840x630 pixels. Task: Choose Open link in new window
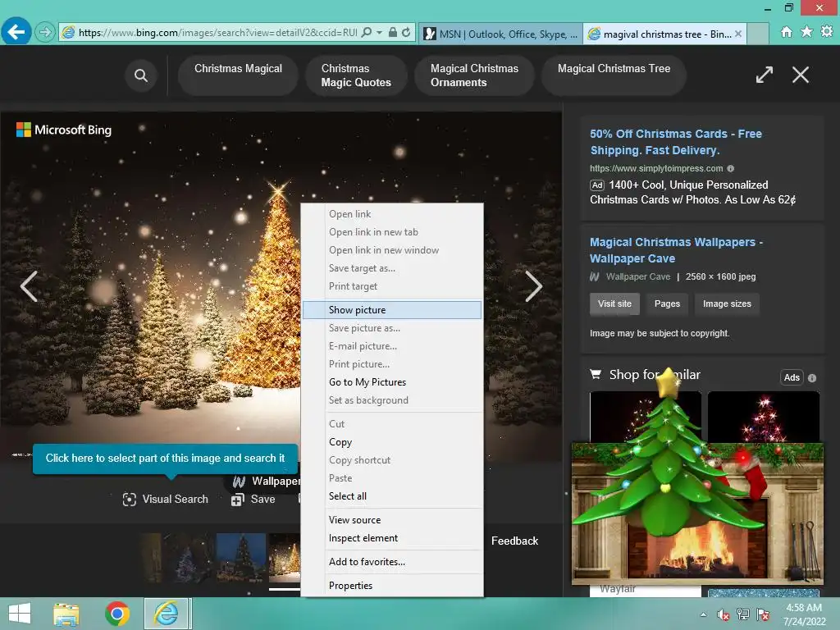pyautogui.click(x=392, y=250)
